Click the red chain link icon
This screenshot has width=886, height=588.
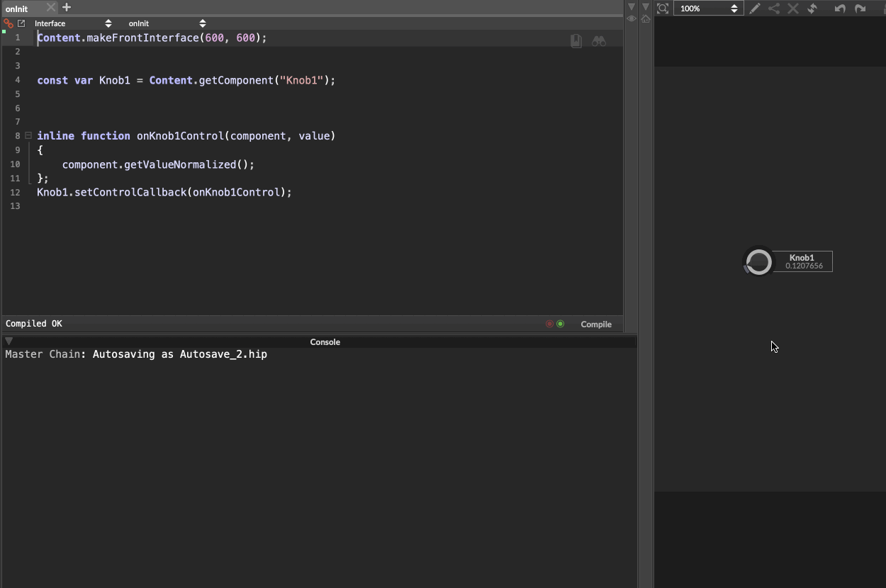(x=9, y=23)
